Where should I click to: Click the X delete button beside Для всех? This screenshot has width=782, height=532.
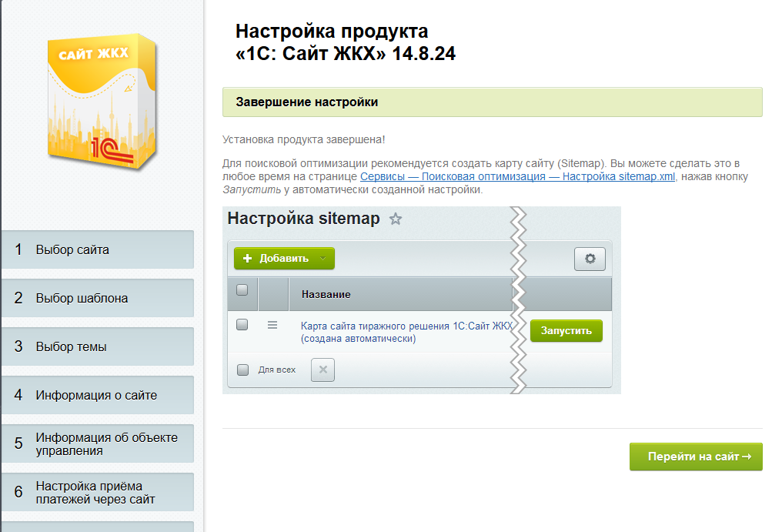click(322, 370)
